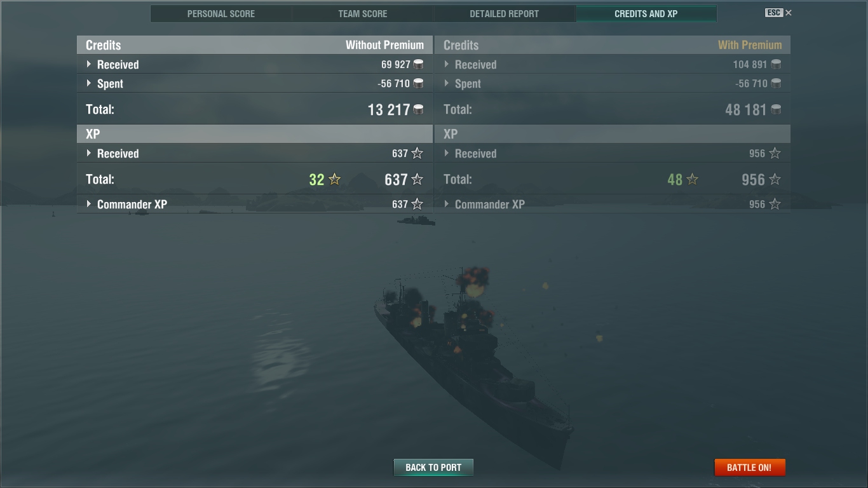Click the coin icon beside total 13 217

coord(418,109)
